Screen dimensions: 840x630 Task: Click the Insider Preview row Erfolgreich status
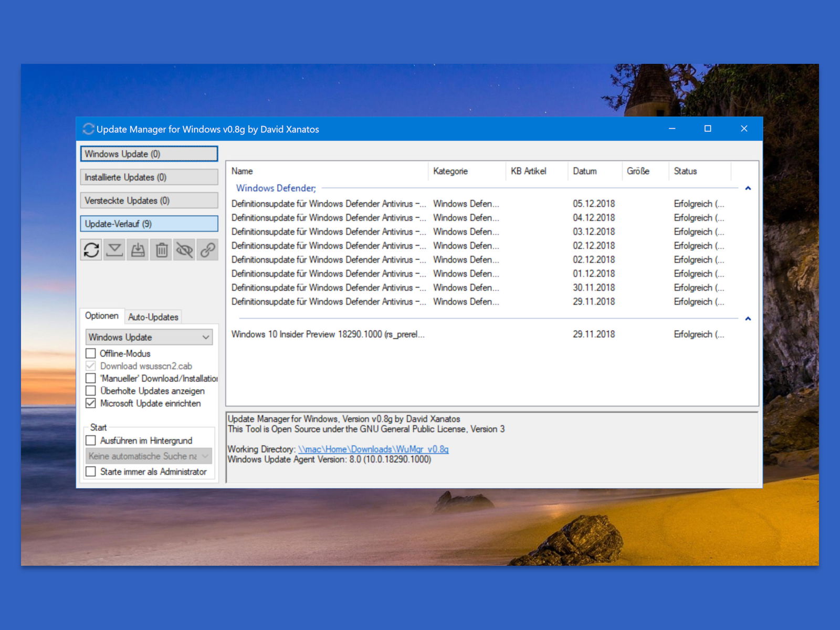(x=699, y=334)
